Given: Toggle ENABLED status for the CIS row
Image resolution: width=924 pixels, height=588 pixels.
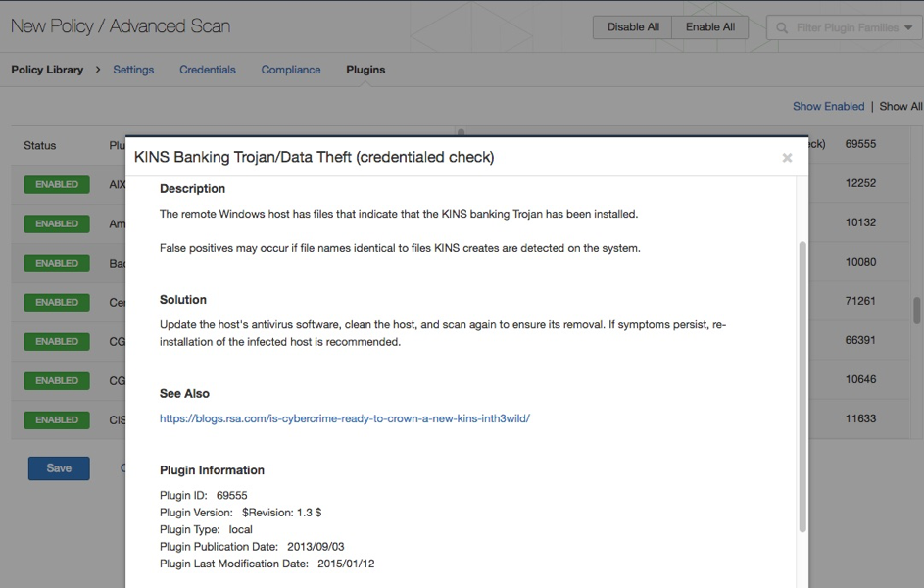Looking at the screenshot, I should 57,419.
